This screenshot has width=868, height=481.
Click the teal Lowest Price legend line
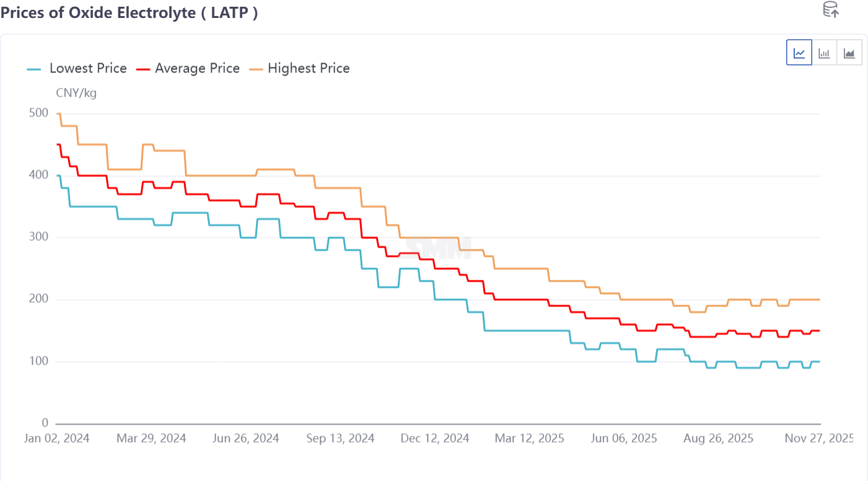point(35,69)
